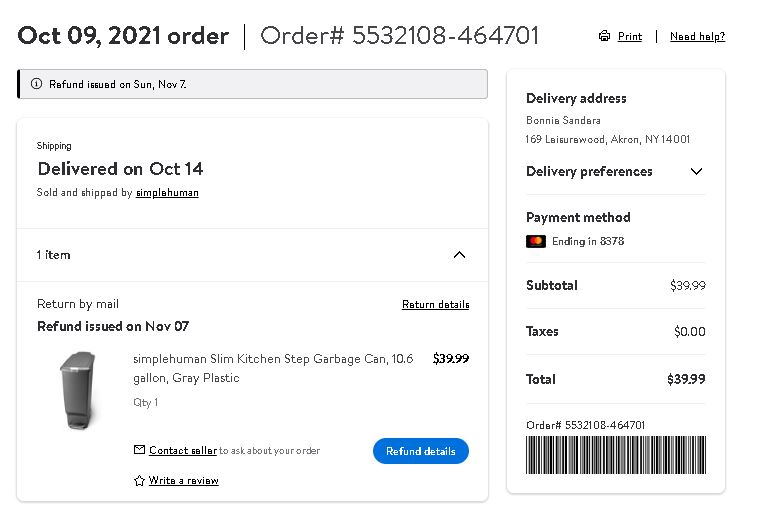The height and width of the screenshot is (515, 759).
Task: Open the Print link
Action: tap(630, 36)
